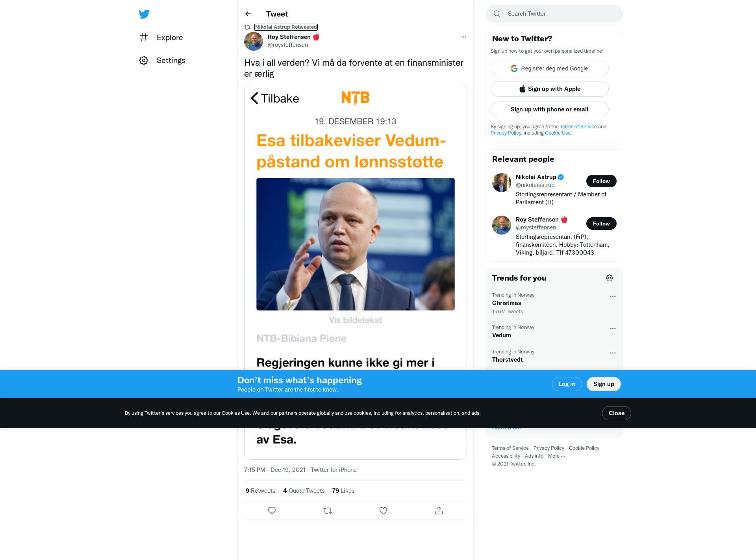Open the NTB article image of Vedum
756x560 pixels.
pyautogui.click(x=356, y=244)
